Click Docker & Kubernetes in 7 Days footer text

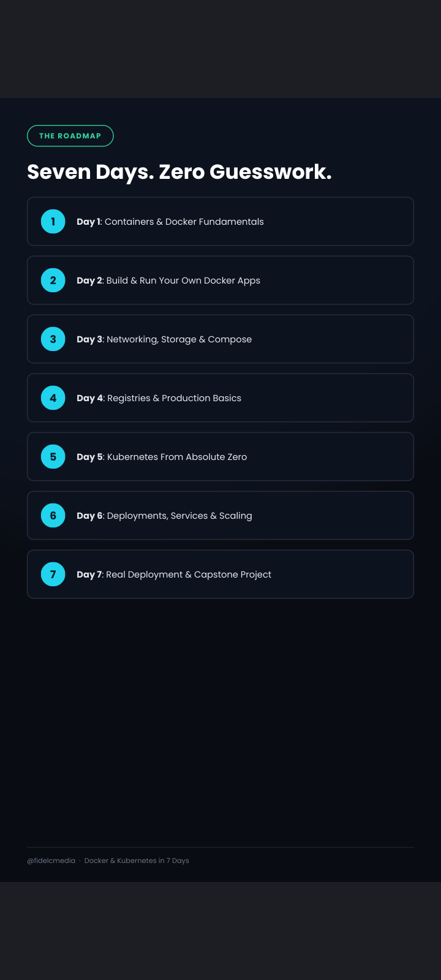tap(137, 861)
